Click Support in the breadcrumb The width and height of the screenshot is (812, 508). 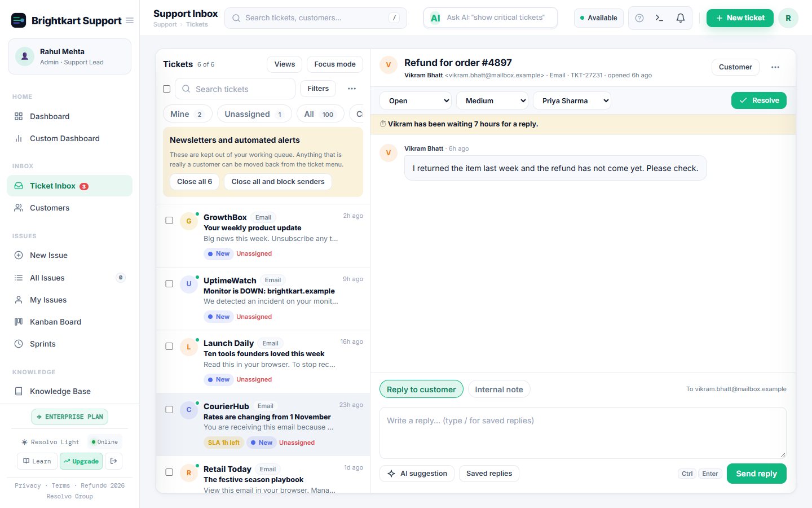tap(165, 25)
